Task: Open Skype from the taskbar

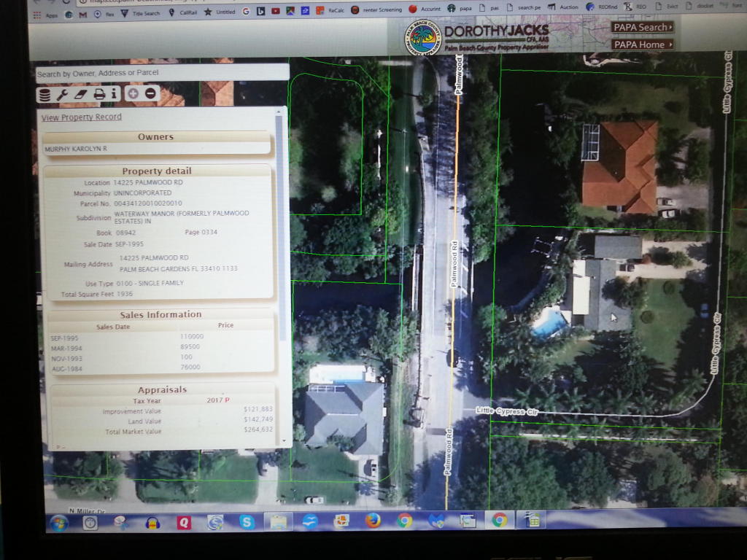Action: [x=247, y=521]
